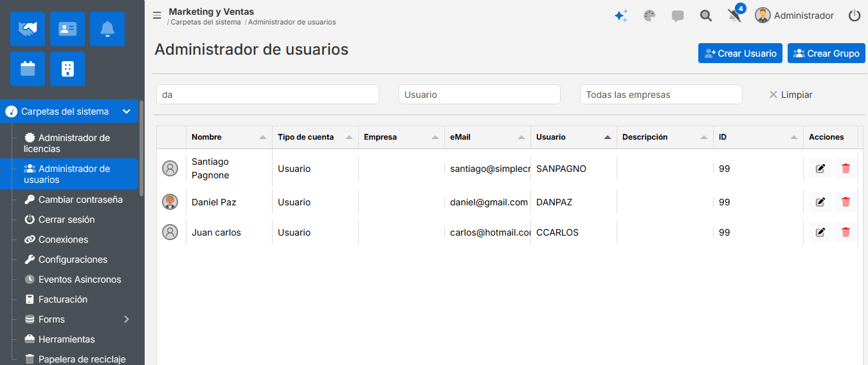Delete user Daniel Paz
This screenshot has width=868, height=365.
[845, 202]
